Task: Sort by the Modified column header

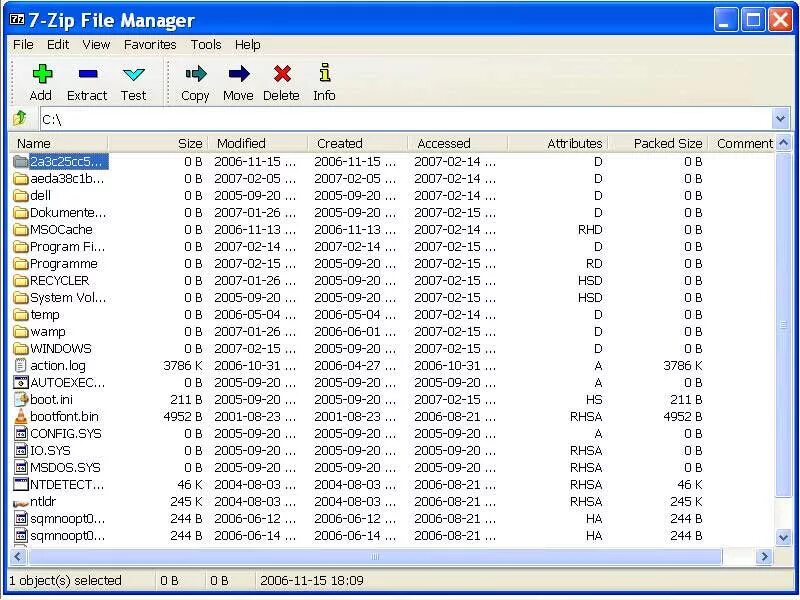Action: coord(258,143)
